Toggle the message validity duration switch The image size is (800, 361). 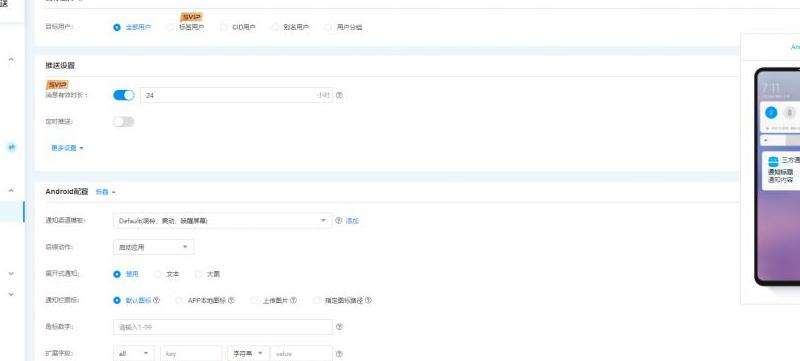coord(123,95)
